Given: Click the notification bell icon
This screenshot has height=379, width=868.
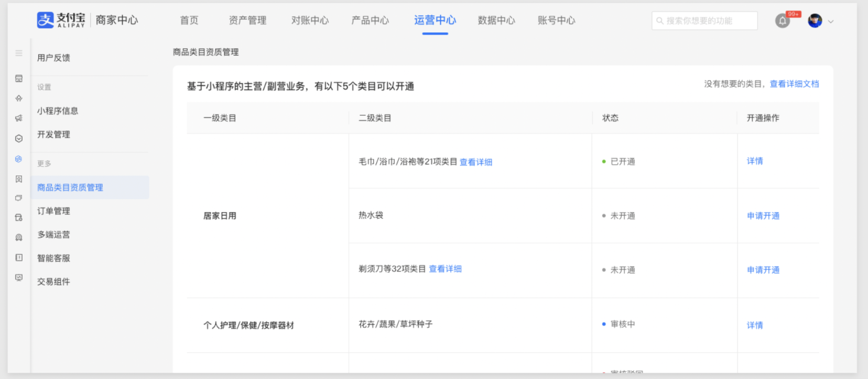Looking at the screenshot, I should [782, 21].
